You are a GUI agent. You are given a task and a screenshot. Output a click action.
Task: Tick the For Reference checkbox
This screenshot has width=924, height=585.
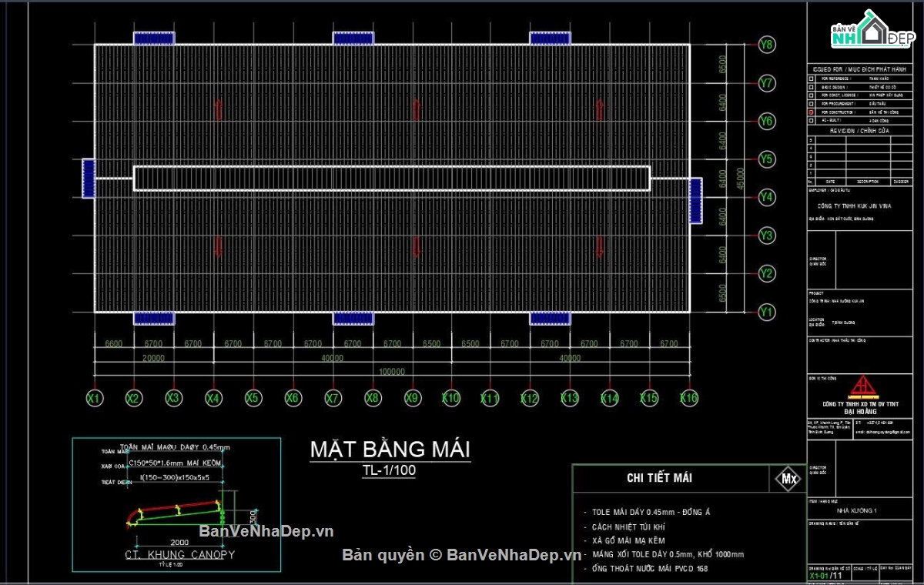click(x=811, y=79)
